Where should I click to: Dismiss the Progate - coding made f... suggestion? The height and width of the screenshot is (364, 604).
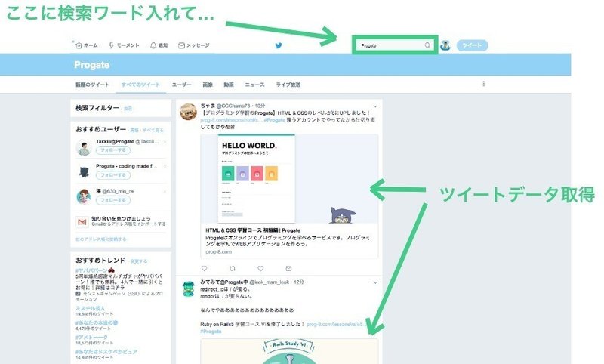point(165,166)
